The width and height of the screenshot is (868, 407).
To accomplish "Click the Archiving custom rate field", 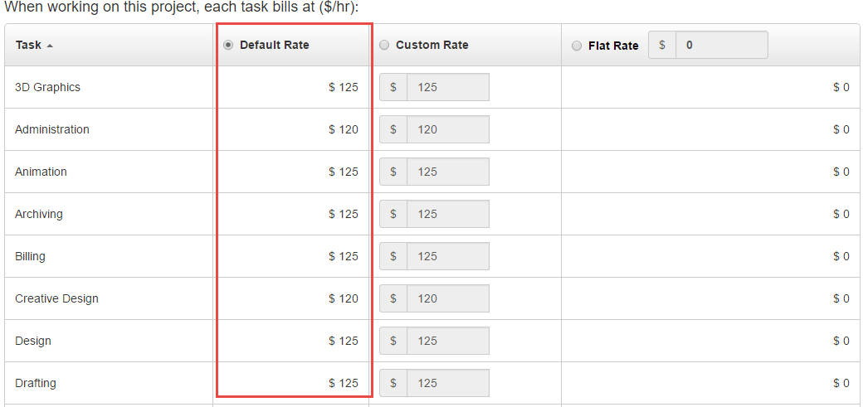I will (447, 214).
